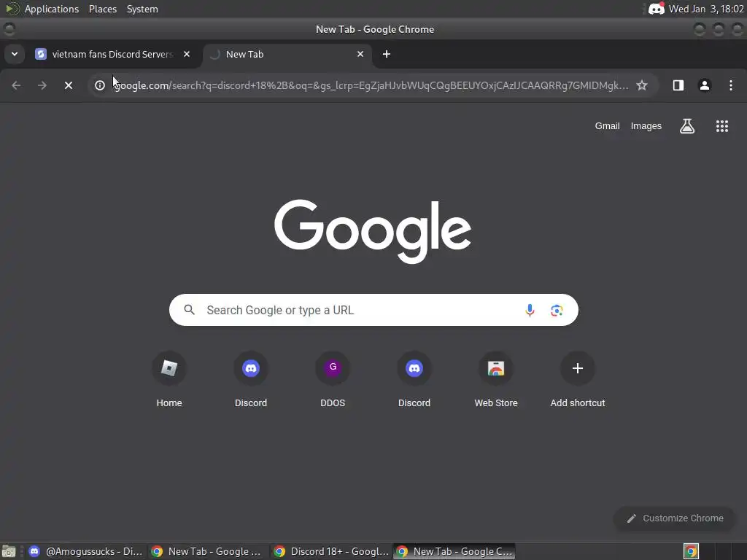Open the Chrome three-dot menu

point(731,85)
